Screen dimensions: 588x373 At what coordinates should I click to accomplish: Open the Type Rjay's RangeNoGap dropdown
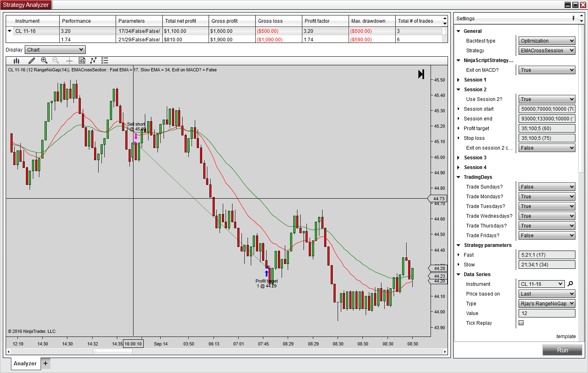click(547, 304)
